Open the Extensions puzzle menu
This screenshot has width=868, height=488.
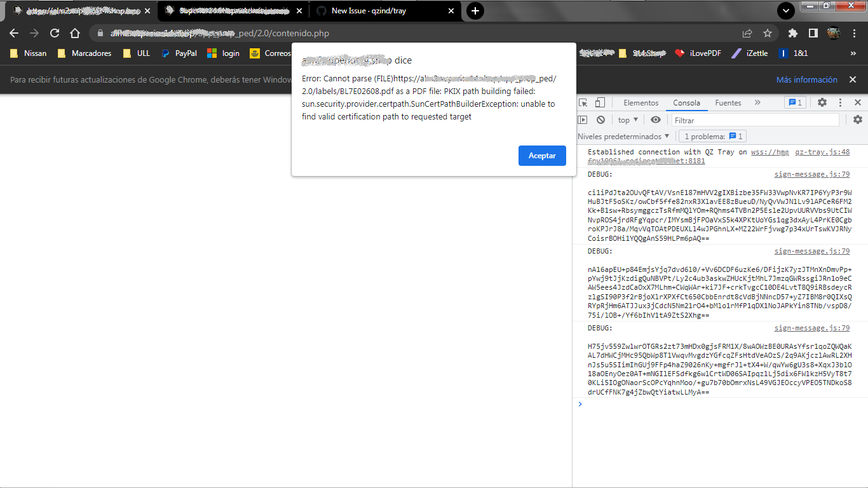(x=792, y=33)
